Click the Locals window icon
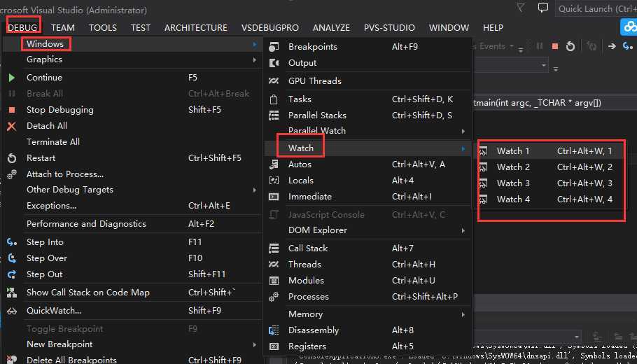Viewport: 637px width, 364px height. click(274, 181)
